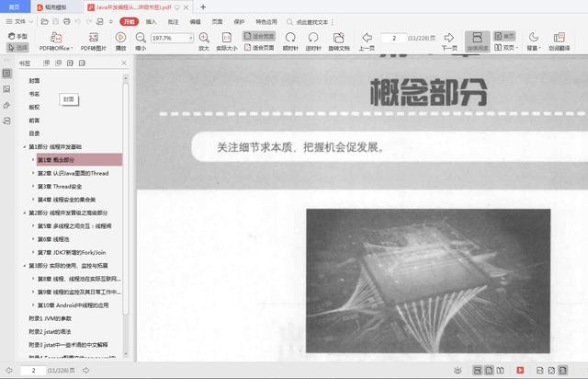Close the bookmarks panel with X
The image size is (588, 379).
click(124, 63)
